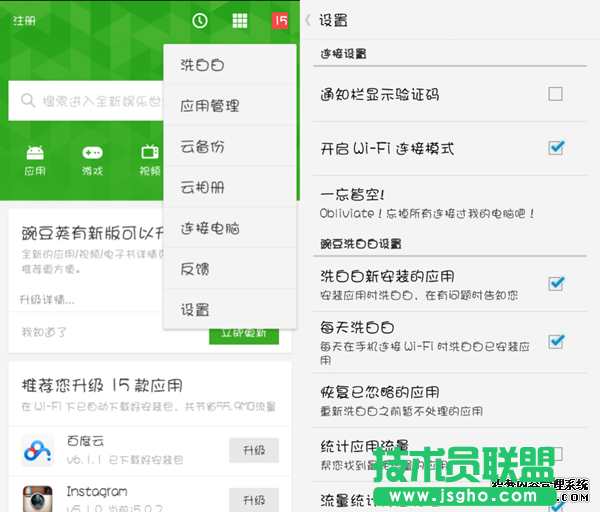Click the search input field
The width and height of the screenshot is (600, 512).
coord(86,101)
